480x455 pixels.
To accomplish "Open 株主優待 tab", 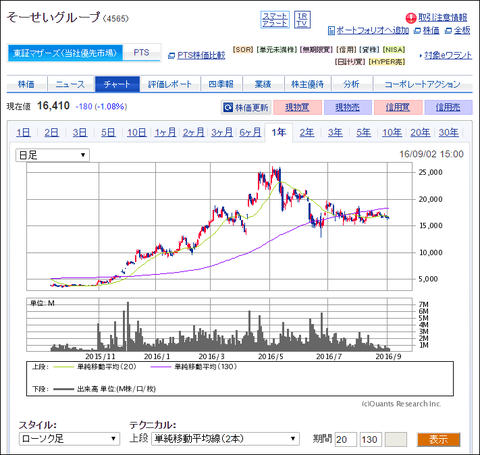I will 307,84.
